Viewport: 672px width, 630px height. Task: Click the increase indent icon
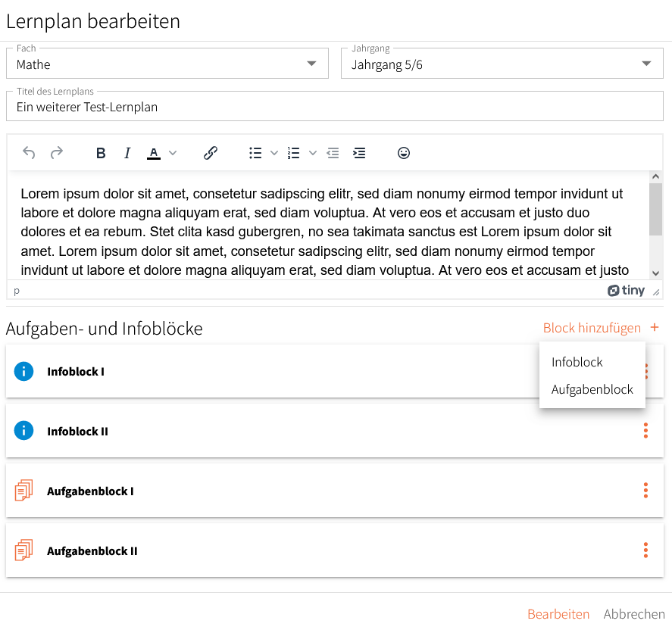click(x=359, y=153)
